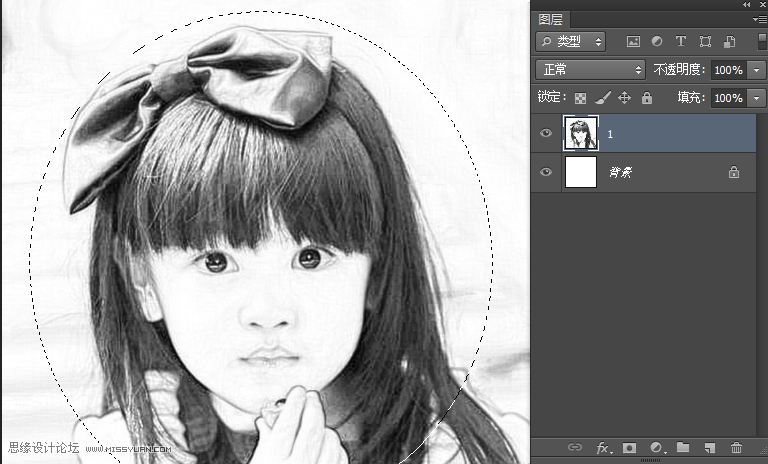Hide the background layer eye icon
Viewport: 768px width, 464px height.
tap(546, 172)
